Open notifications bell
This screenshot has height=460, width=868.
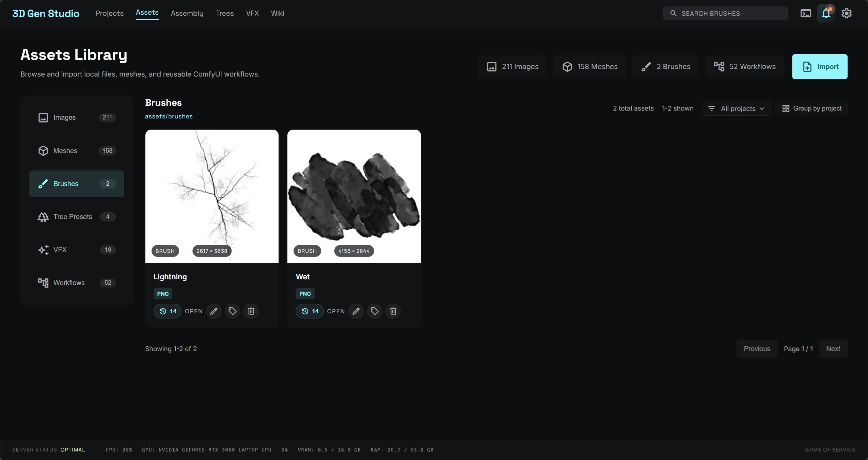coord(826,13)
